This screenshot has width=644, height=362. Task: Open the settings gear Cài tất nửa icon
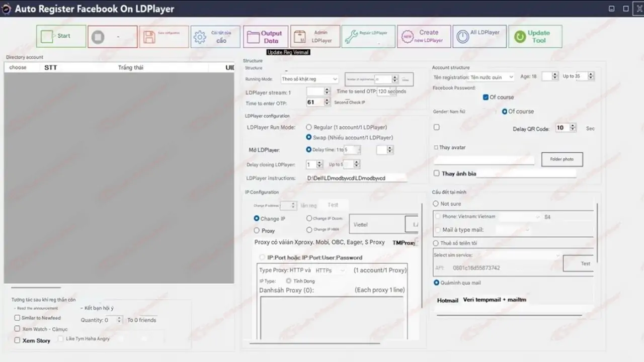pyautogui.click(x=200, y=36)
